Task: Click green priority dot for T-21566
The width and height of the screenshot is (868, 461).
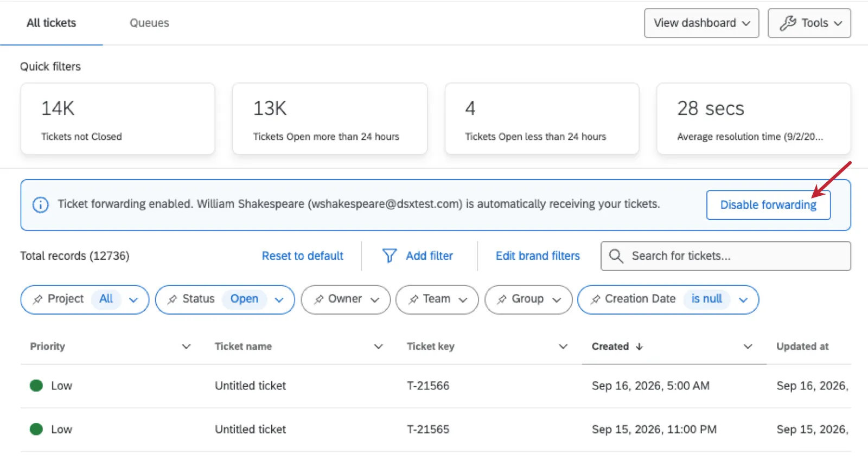Action: tap(36, 386)
